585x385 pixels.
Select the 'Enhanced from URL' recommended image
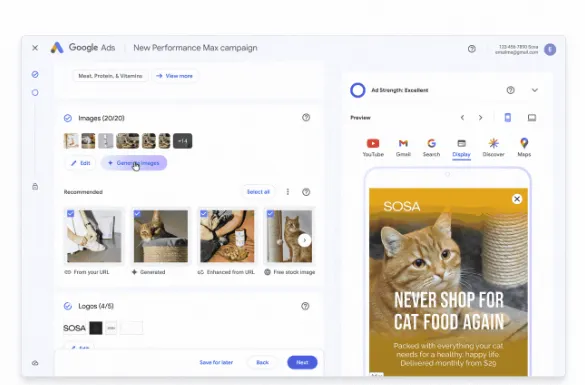pyautogui.click(x=227, y=236)
